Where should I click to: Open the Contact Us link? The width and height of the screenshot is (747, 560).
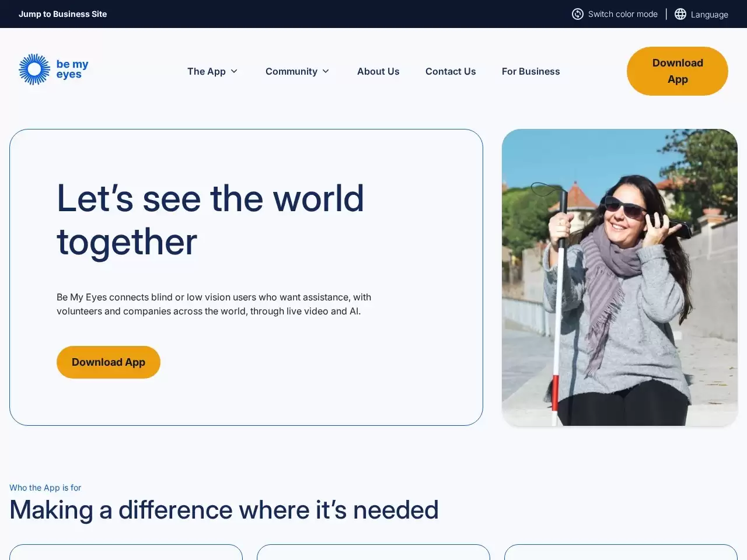coord(451,71)
